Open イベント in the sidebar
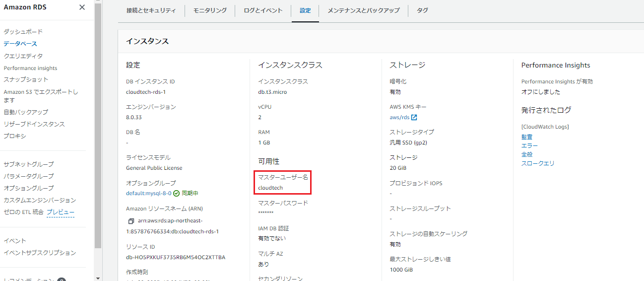Viewport: 644px width, 281px height. click(15, 241)
